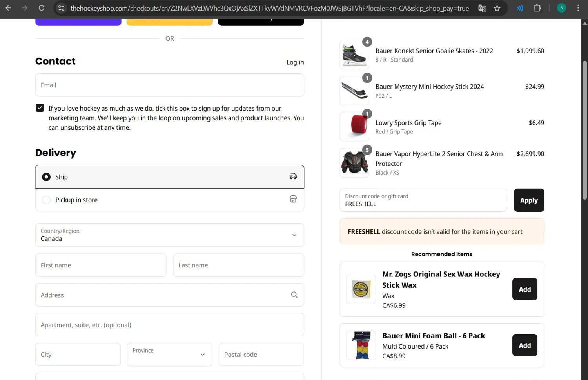
Task: Open Chrome three-dot menu
Action: point(578,8)
